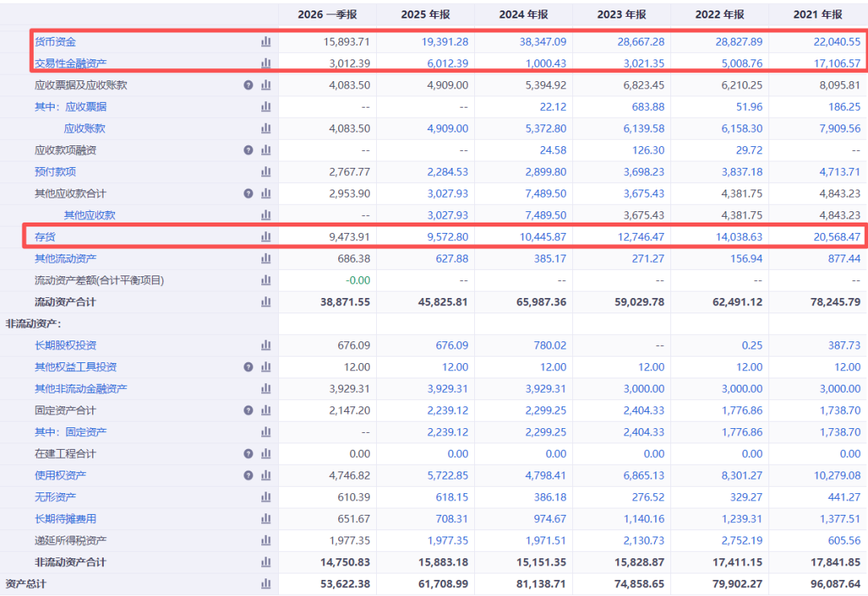This screenshot has width=868, height=596.
Task: Click the help icon beside 其他应收款合计
Action: 248,194
